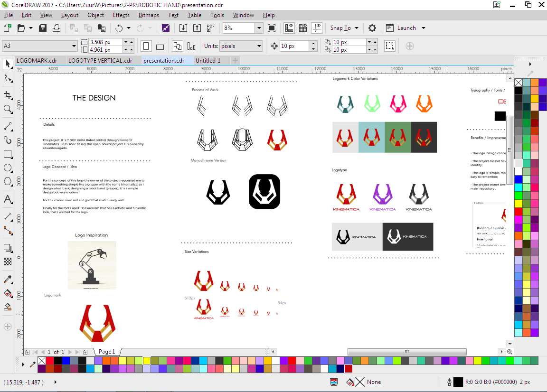547x392 pixels.
Task: Select the Polygon tool
Action: 8,182
